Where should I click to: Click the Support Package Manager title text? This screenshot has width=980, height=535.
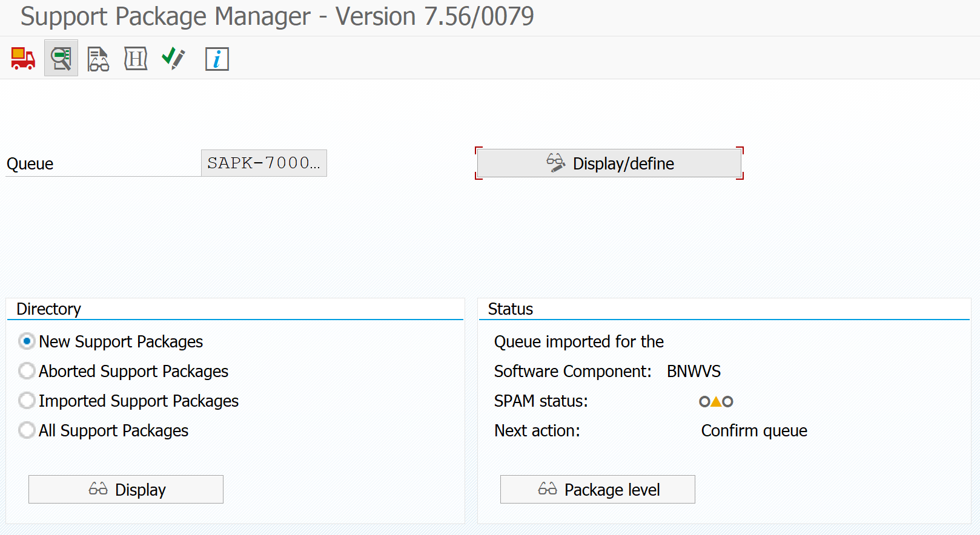pyautogui.click(x=277, y=16)
